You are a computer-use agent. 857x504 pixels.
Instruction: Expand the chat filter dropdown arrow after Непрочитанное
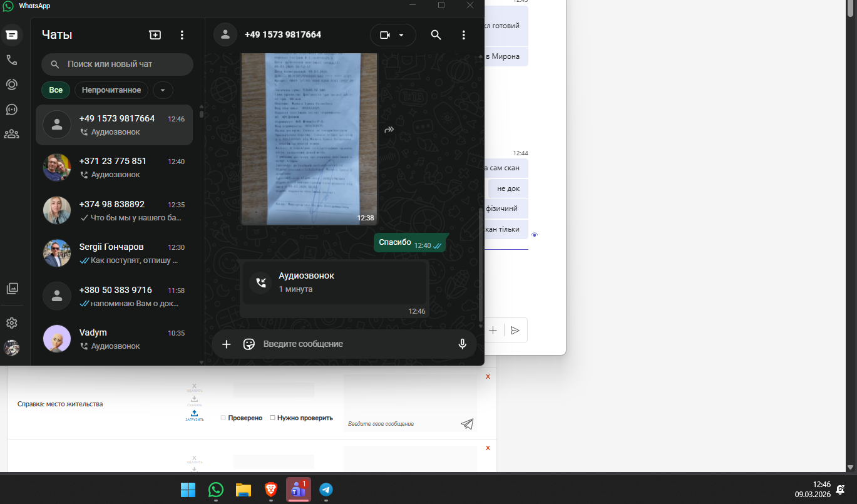(x=163, y=90)
